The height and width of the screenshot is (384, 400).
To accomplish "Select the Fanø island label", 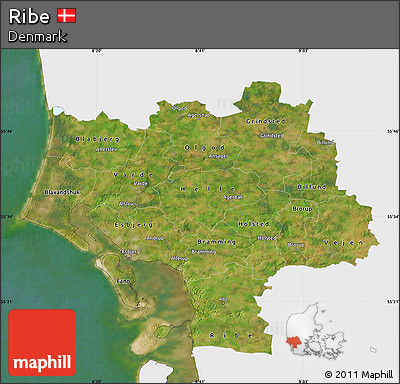I will point(123,281).
